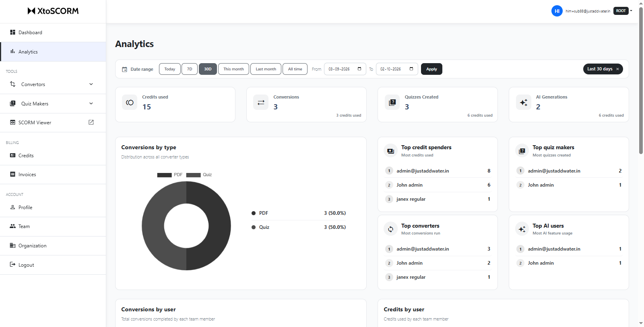Select the This month date range
Viewport: 644px width, 327px height.
pos(233,69)
